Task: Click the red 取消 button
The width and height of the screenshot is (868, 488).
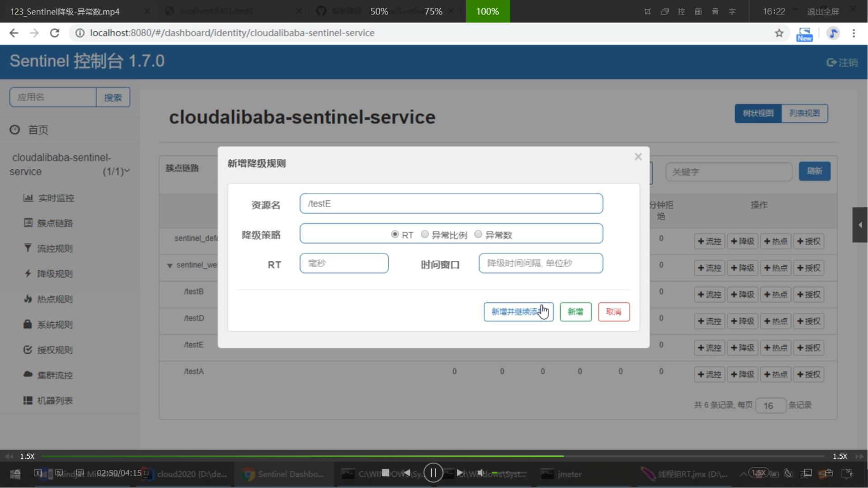Action: [x=613, y=312]
